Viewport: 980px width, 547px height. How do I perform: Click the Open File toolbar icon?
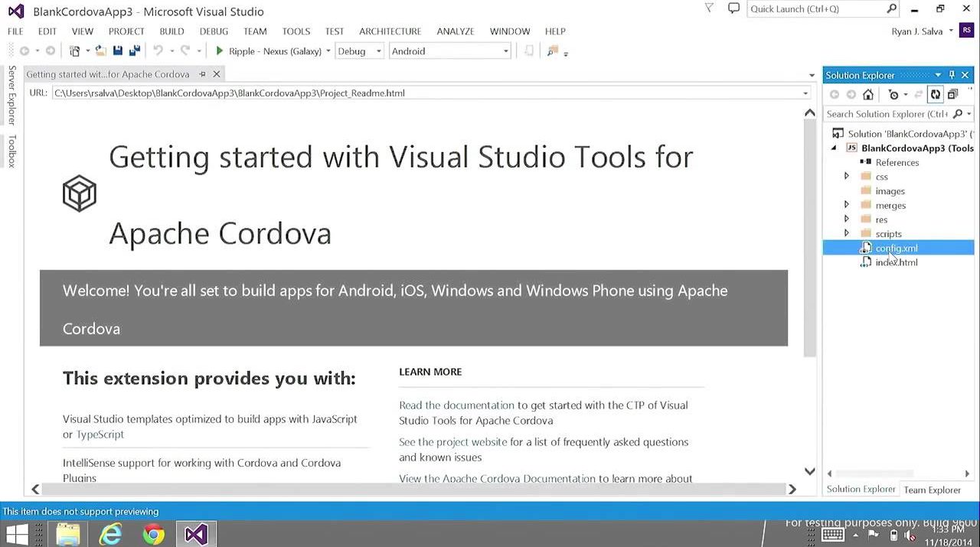(101, 51)
